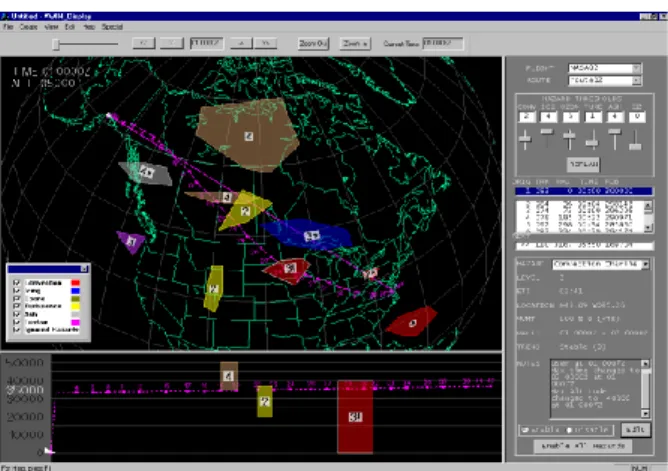Click the magenta Position color swatch in the legend
668x471 pixels.
click(x=75, y=322)
